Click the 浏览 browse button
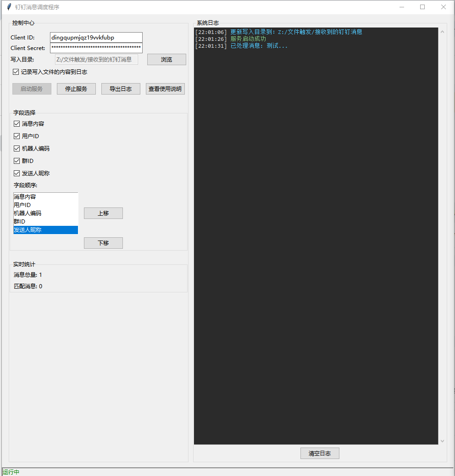The image size is (455, 476). [166, 60]
